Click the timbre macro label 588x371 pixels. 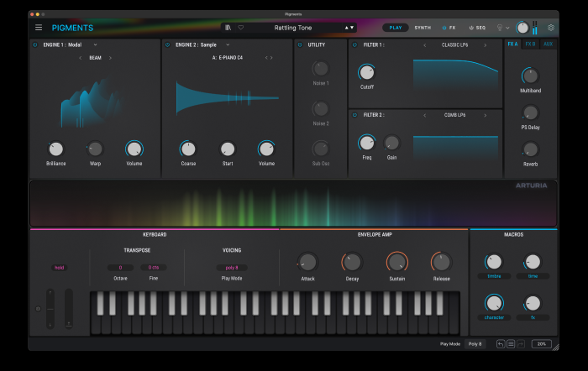coord(494,276)
